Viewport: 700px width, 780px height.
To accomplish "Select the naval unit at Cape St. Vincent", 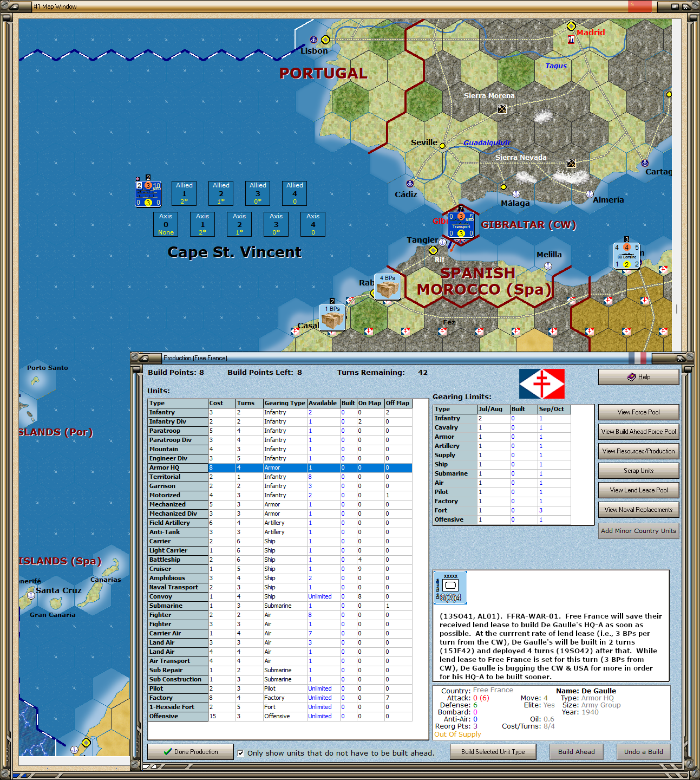I will point(148,194).
